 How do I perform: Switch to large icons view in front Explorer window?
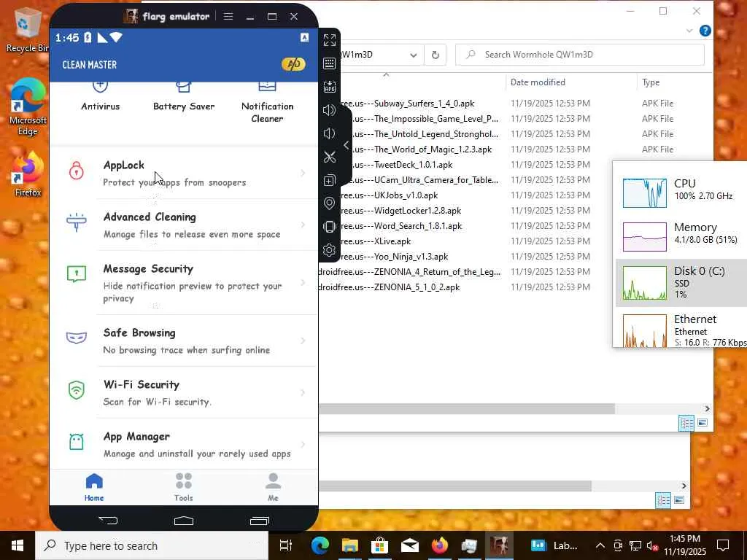tap(703, 423)
